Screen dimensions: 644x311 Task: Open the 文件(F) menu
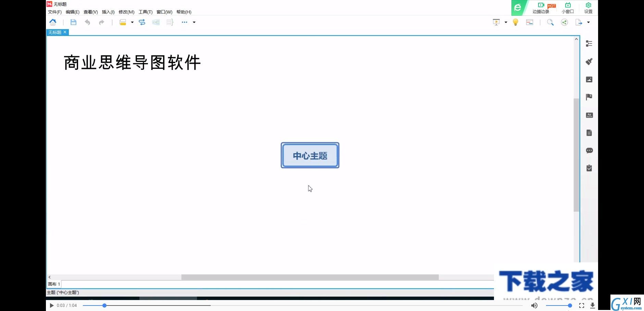pyautogui.click(x=55, y=12)
